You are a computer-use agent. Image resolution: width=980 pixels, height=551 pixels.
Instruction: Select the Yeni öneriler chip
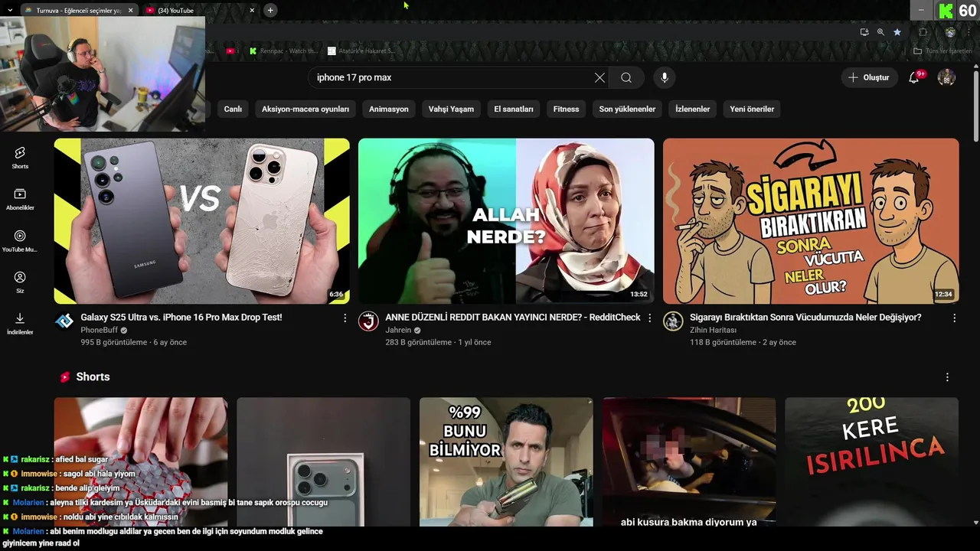752,109
